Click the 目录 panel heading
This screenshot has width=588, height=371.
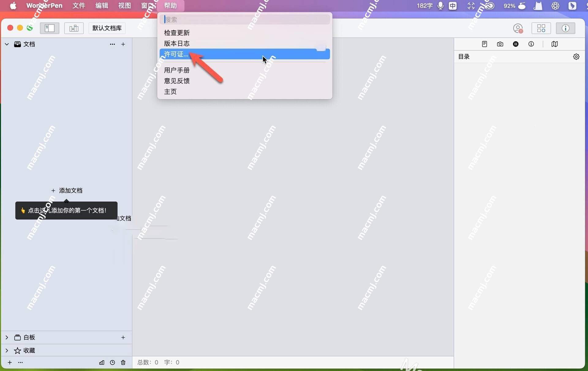464,57
